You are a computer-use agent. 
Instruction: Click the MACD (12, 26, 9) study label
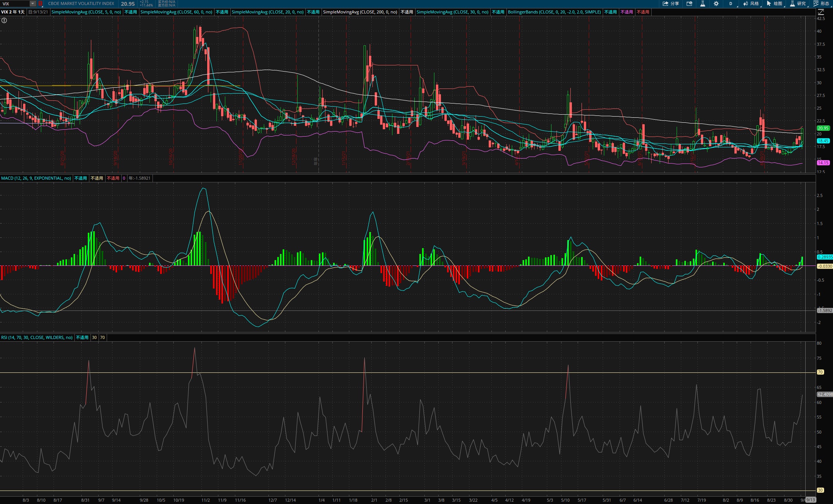[x=36, y=178]
